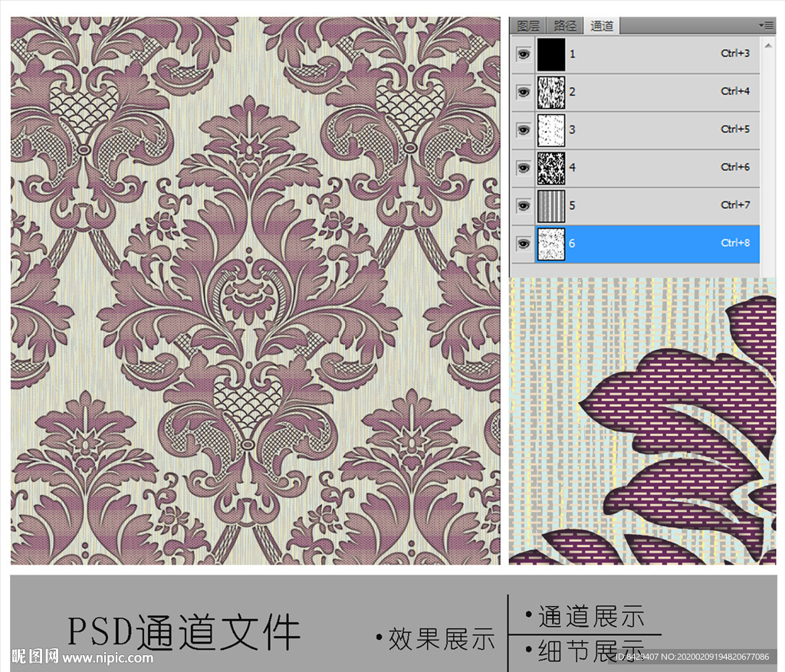Click the PSD通道文件 title text
The height and width of the screenshot is (672, 785).
coord(184,632)
